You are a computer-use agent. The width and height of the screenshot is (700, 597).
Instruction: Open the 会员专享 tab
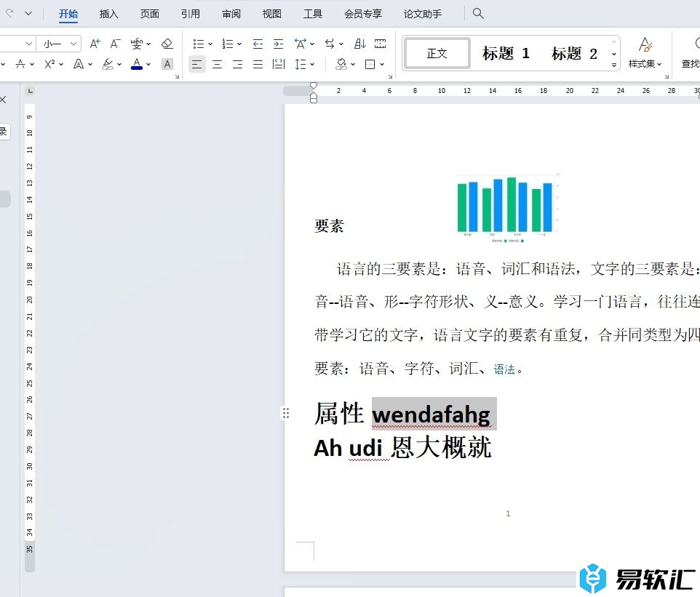363,14
